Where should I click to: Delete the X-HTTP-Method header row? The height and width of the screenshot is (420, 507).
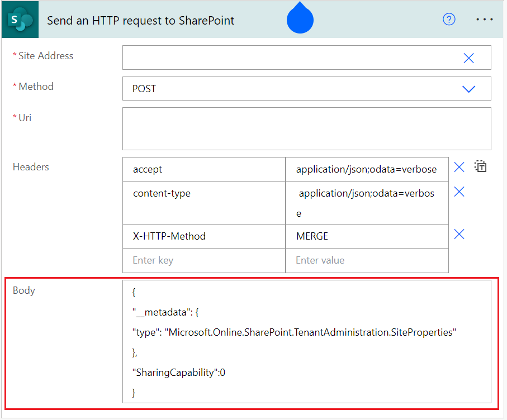[459, 234]
